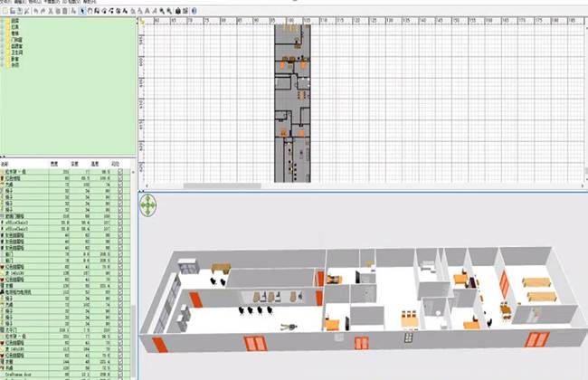Toggle visibility checkbox in the first furniture row

[x=120, y=172]
